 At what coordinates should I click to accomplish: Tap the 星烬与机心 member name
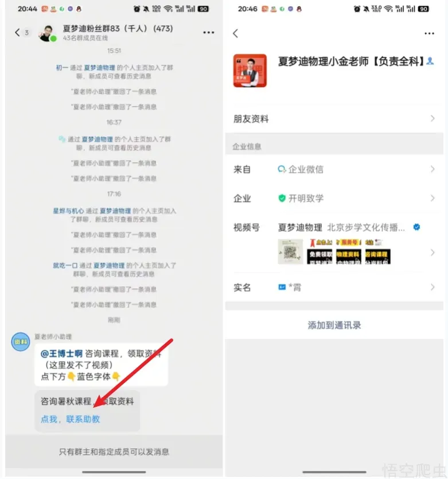68,211
